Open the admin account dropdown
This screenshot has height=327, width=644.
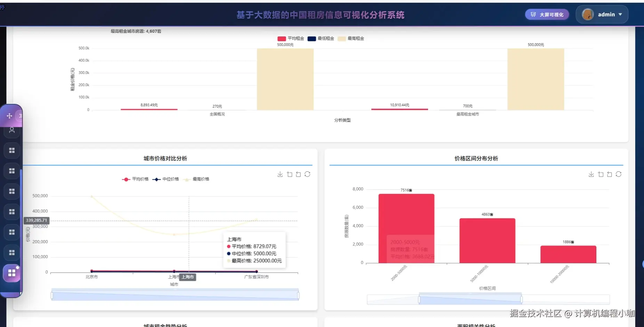coord(602,14)
